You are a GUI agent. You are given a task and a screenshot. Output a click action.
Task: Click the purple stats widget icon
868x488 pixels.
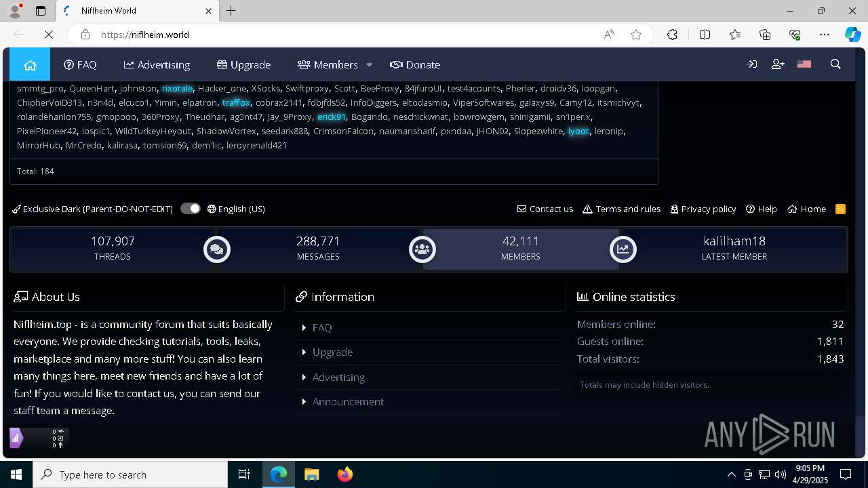click(16, 439)
